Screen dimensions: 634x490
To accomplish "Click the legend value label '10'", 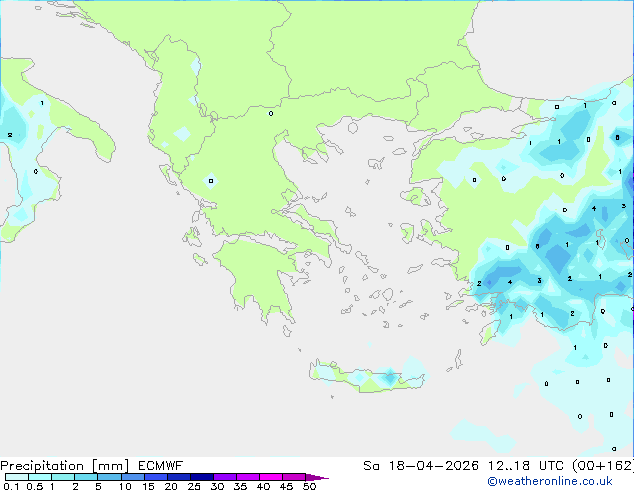I will (125, 486).
